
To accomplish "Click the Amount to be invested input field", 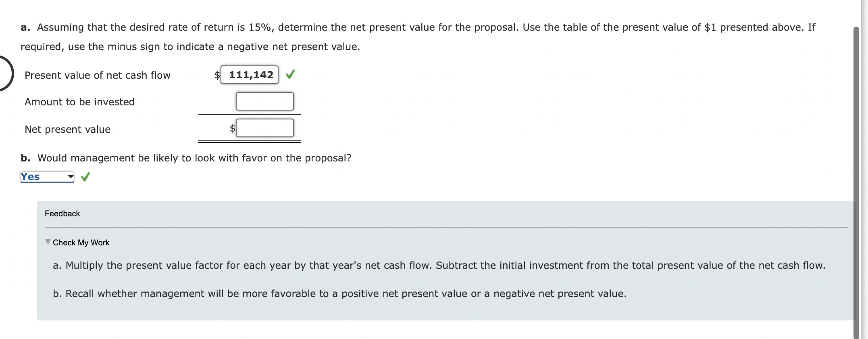I will click(x=264, y=101).
